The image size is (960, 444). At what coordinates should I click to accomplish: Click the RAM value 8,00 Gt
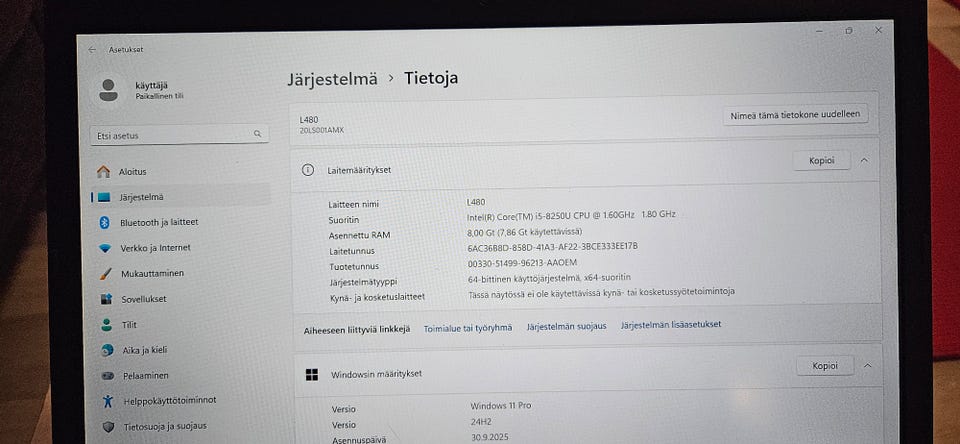(524, 232)
